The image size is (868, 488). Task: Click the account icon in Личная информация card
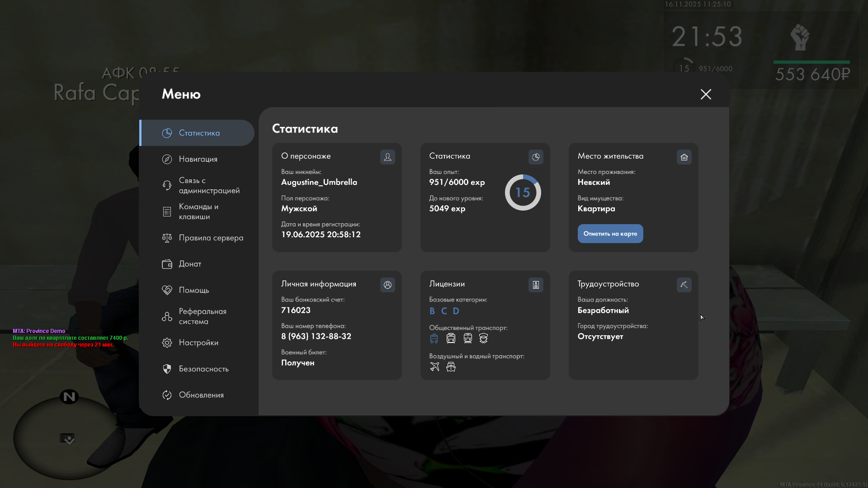387,285
